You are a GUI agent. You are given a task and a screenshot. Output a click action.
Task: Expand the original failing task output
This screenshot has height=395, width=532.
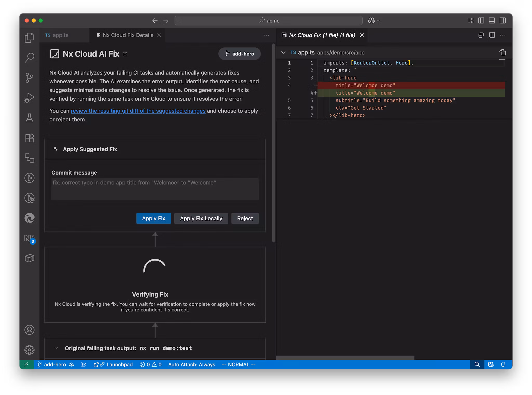pyautogui.click(x=56, y=348)
